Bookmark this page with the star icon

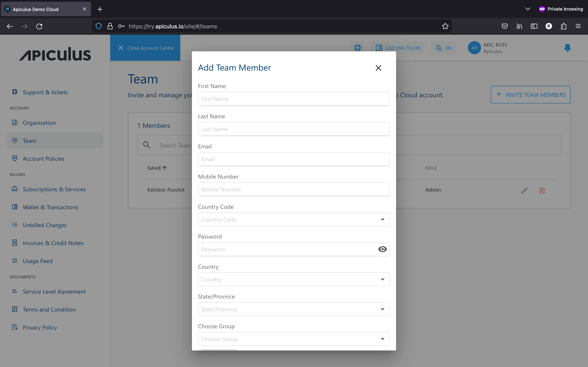[445, 26]
